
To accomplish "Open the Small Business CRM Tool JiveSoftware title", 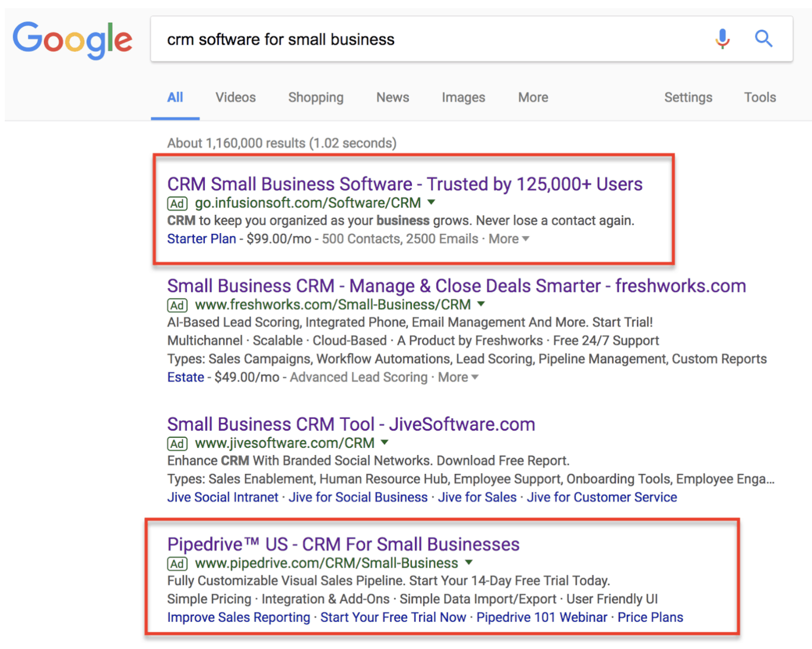I will pyautogui.click(x=351, y=424).
